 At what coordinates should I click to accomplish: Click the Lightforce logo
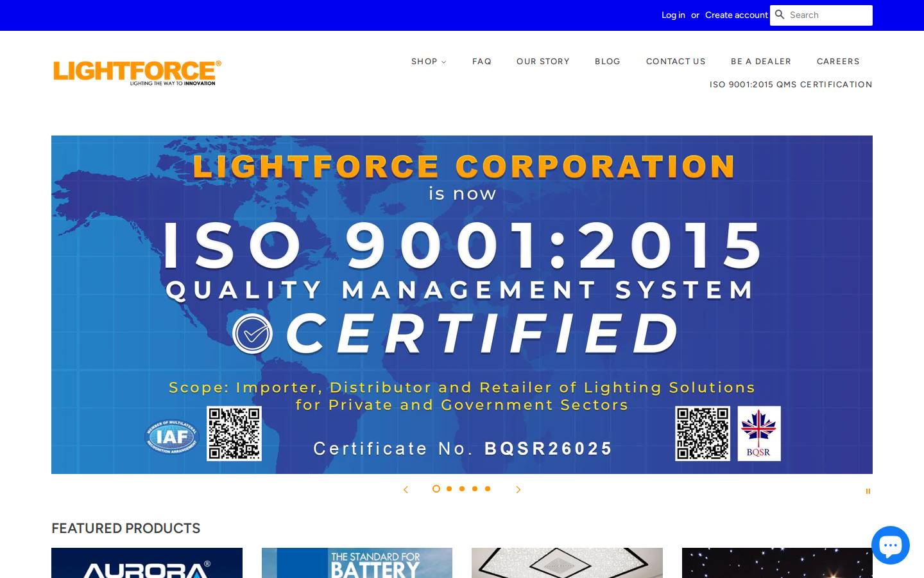coord(137,73)
